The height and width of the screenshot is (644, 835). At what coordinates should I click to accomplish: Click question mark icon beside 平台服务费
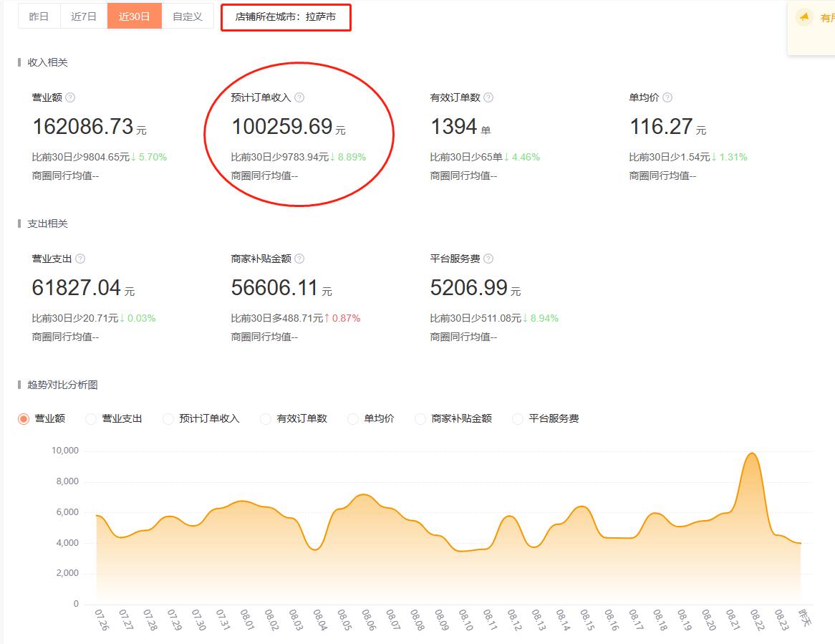point(488,259)
